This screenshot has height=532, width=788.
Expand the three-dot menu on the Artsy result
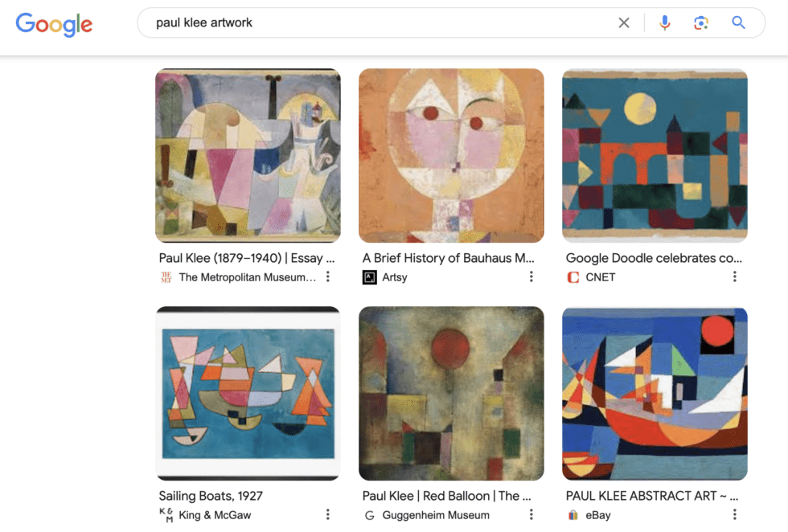[x=531, y=276]
